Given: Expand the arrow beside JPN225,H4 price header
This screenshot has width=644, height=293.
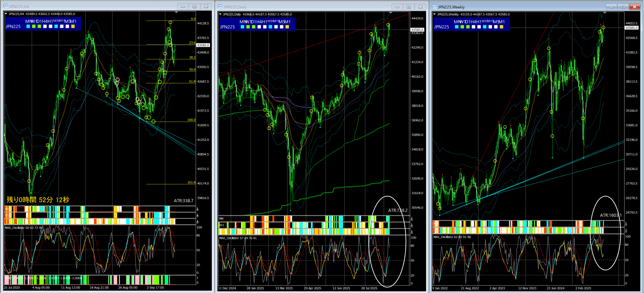Looking at the screenshot, I should pos(6,14).
